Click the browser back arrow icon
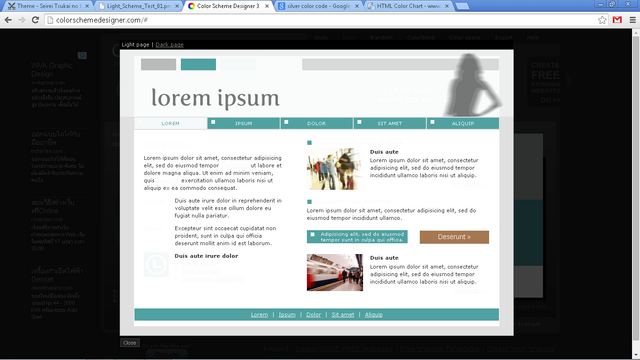 [8, 20]
